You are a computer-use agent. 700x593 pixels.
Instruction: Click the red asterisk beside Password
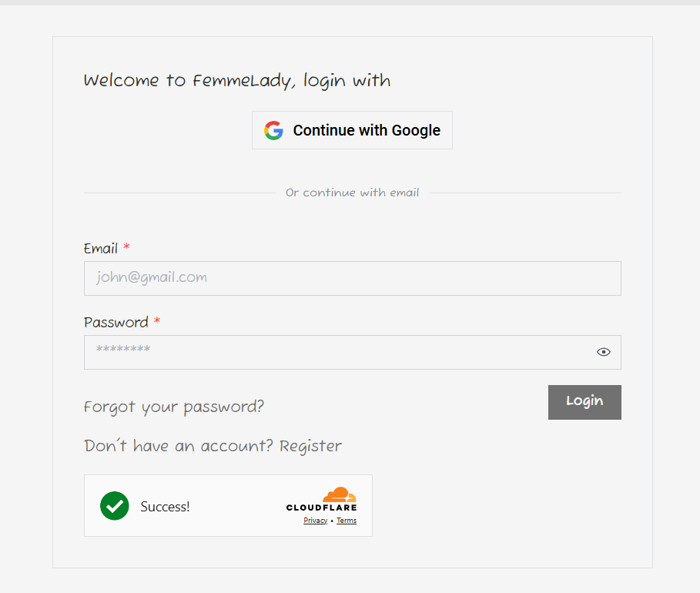point(157,322)
